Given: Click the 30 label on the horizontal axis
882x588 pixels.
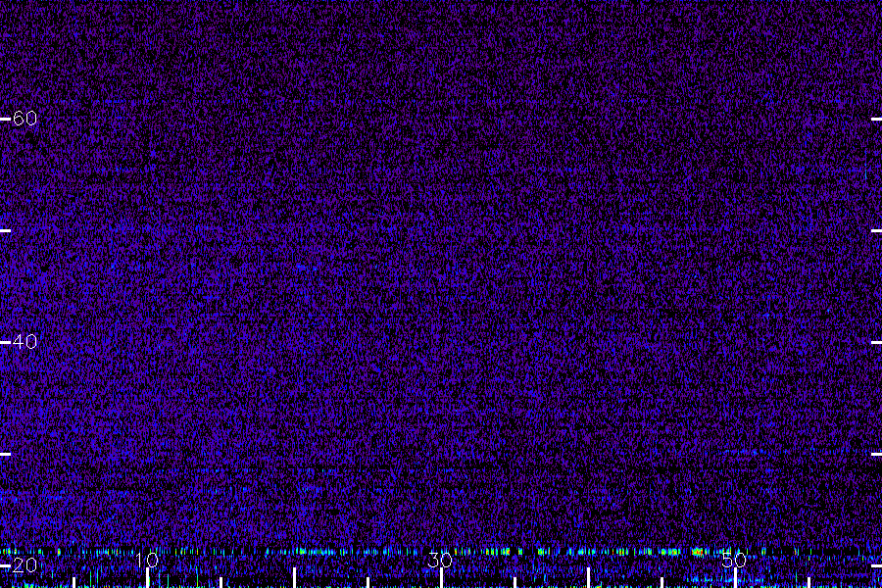Looking at the screenshot, I should [x=440, y=560].
